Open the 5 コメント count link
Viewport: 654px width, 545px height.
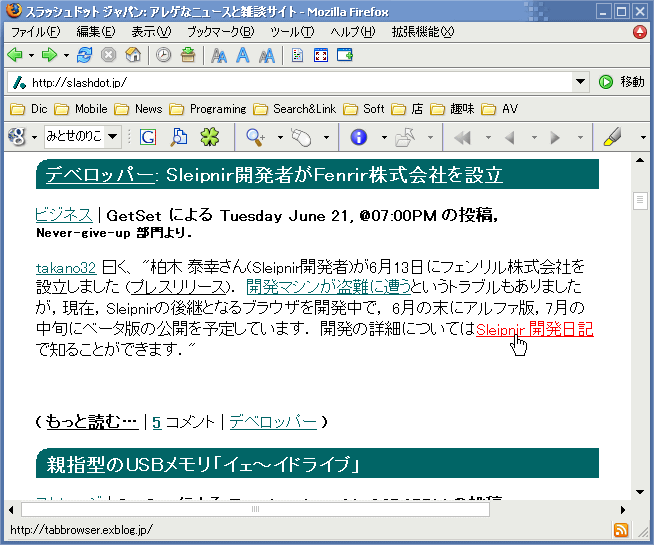157,422
